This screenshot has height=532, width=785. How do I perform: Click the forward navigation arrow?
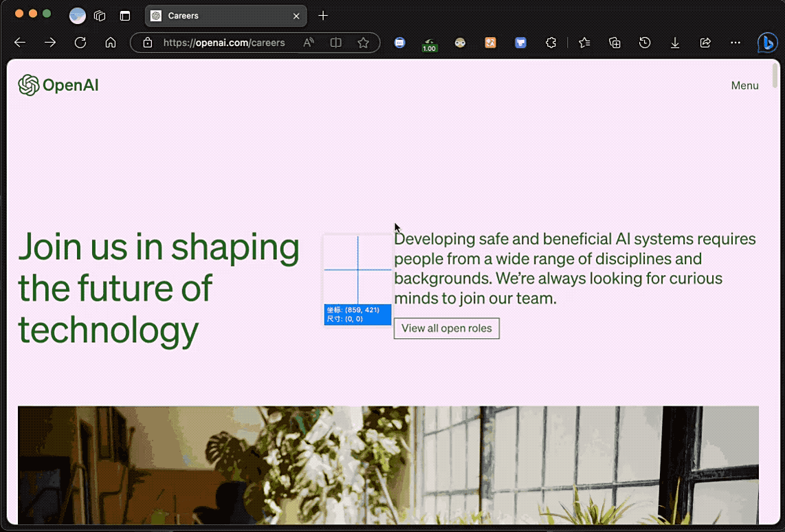[50, 43]
